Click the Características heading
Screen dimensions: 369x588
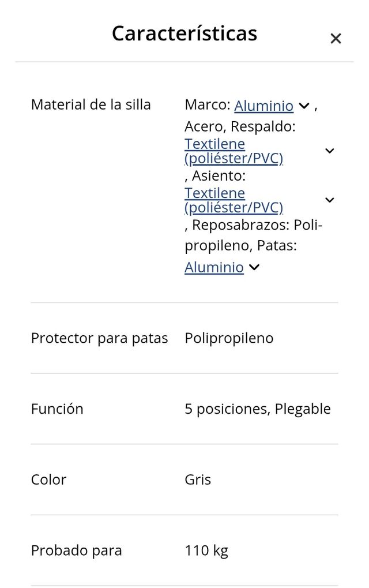184,33
